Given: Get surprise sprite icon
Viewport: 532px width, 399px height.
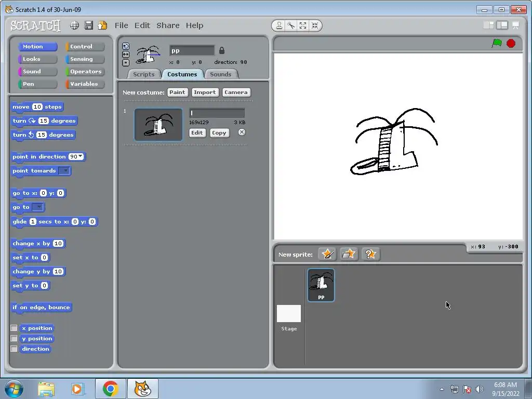Looking at the screenshot, I should pyautogui.click(x=370, y=254).
